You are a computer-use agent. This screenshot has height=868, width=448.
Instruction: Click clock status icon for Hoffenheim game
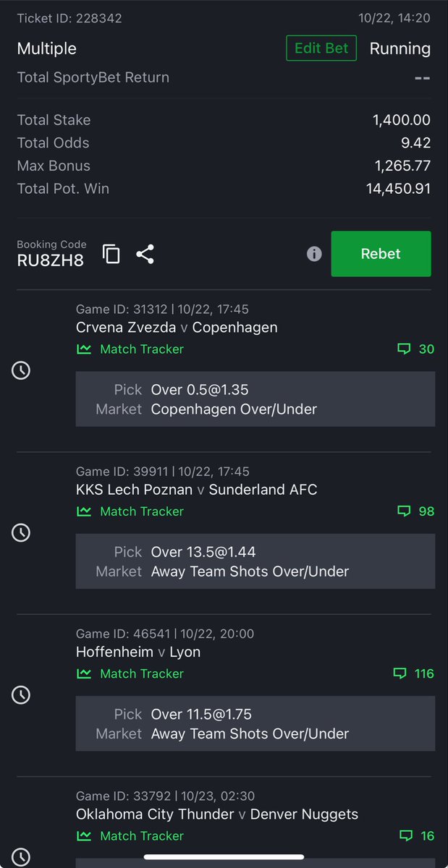tap(21, 694)
